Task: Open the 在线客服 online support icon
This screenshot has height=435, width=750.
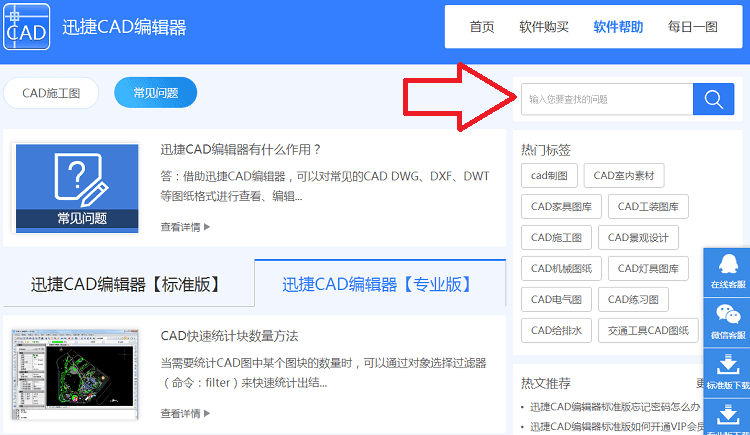Action: click(728, 271)
